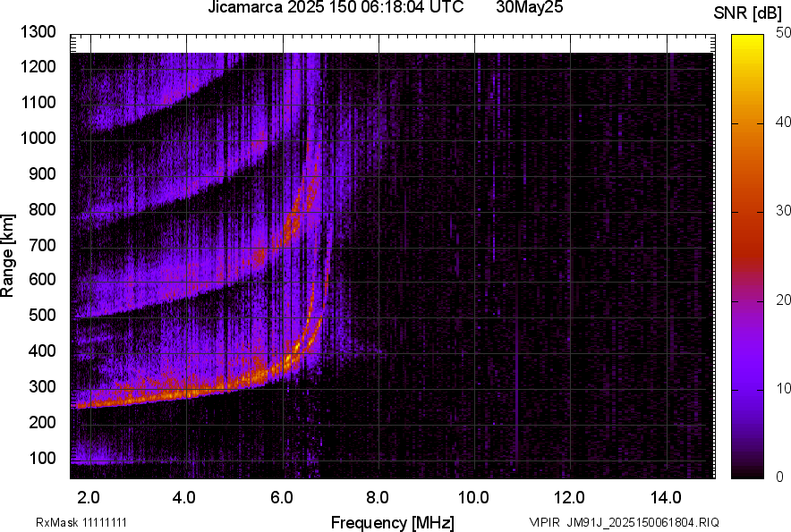Click frequency tick label 4.0
This screenshot has height=532, width=791.
tap(184, 498)
